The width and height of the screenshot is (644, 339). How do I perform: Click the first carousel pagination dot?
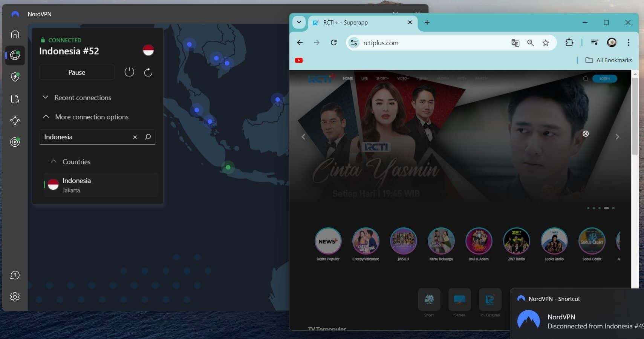pyautogui.click(x=588, y=208)
